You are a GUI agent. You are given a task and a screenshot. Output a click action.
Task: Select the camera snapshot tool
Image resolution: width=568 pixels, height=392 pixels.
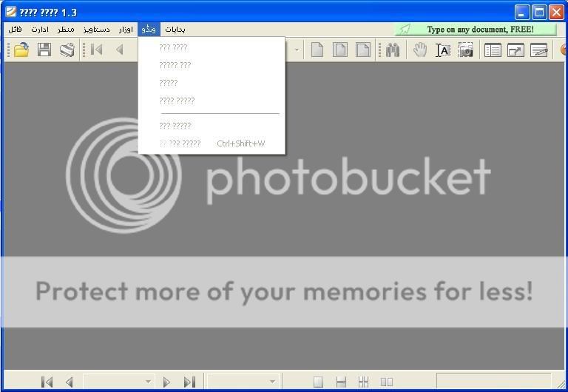465,50
